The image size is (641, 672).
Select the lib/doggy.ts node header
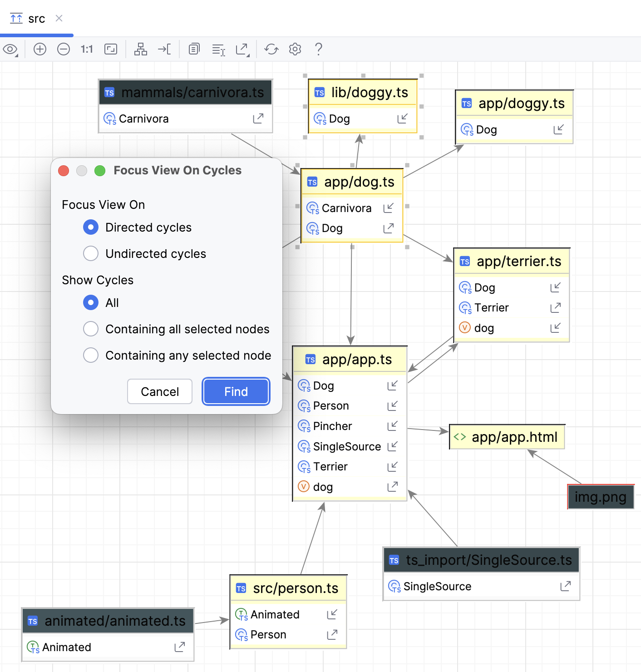pyautogui.click(x=362, y=92)
